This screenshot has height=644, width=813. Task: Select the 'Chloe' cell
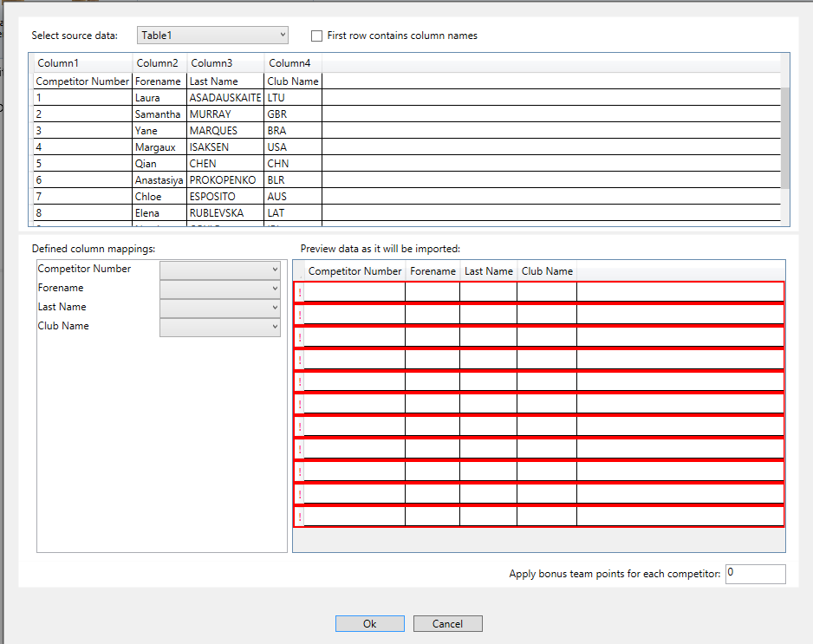(159, 197)
